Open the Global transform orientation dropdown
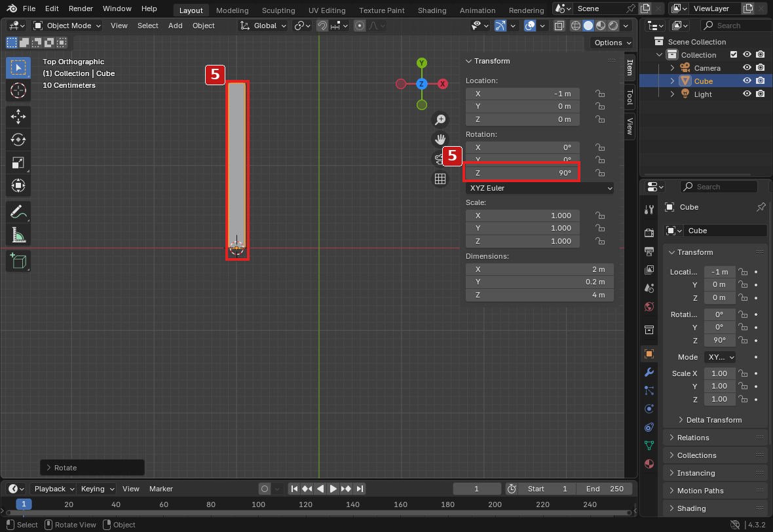Screen dimensions: 773x532 (263, 26)
